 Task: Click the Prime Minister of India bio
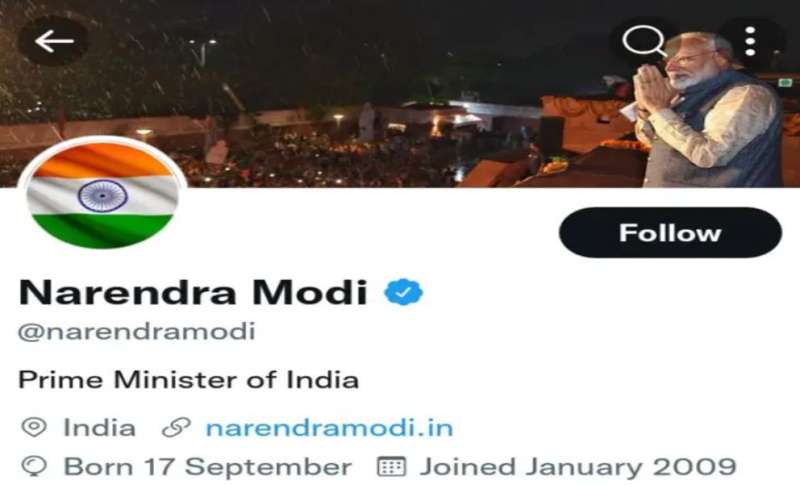point(189,380)
